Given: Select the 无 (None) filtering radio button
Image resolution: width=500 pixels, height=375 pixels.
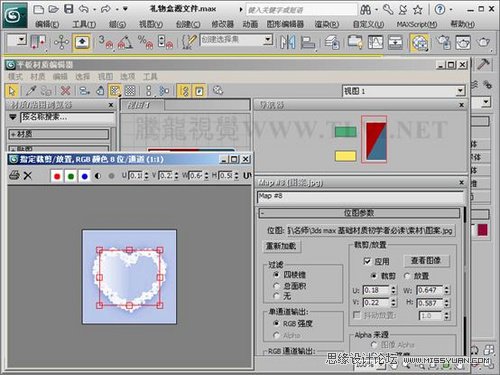Looking at the screenshot, I should (x=276, y=296).
